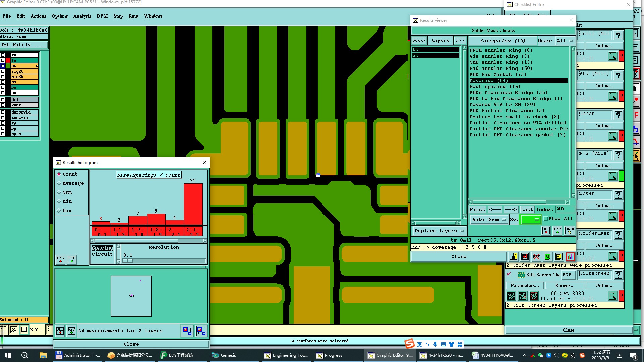Click the DEL icon under Show All in Results viewer
The height and width of the screenshot is (362, 644).
pos(546,231)
